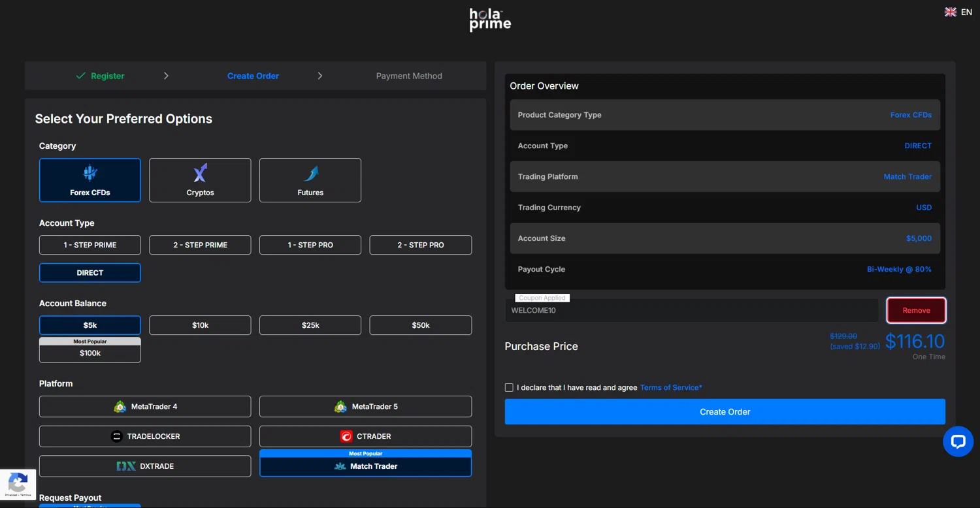The width and height of the screenshot is (980, 508).
Task: Select DXTRADE platform
Action: pyautogui.click(x=145, y=466)
